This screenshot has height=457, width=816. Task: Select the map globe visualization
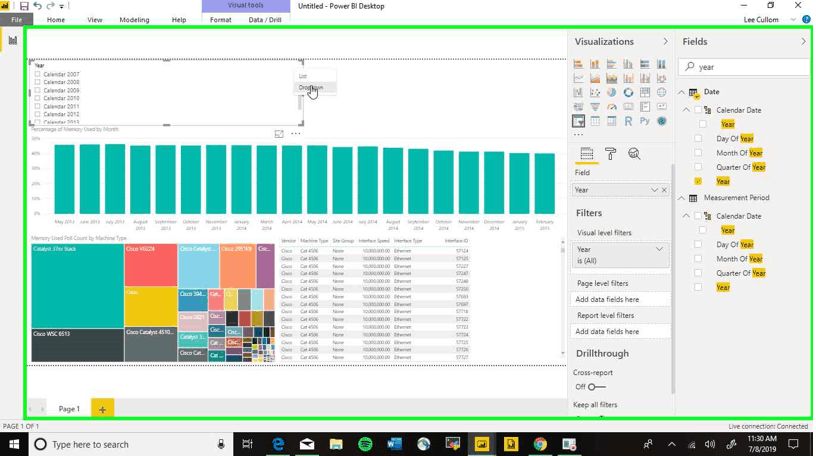click(661, 92)
